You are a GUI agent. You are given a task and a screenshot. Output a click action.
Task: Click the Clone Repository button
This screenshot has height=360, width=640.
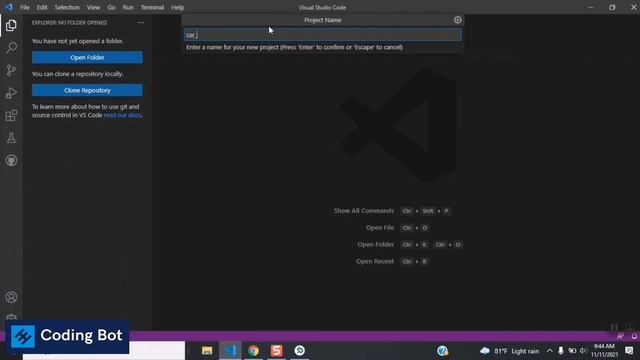point(87,90)
